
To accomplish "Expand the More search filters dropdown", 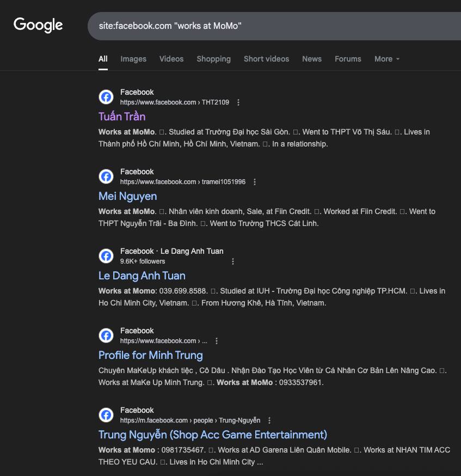I will [x=386, y=59].
